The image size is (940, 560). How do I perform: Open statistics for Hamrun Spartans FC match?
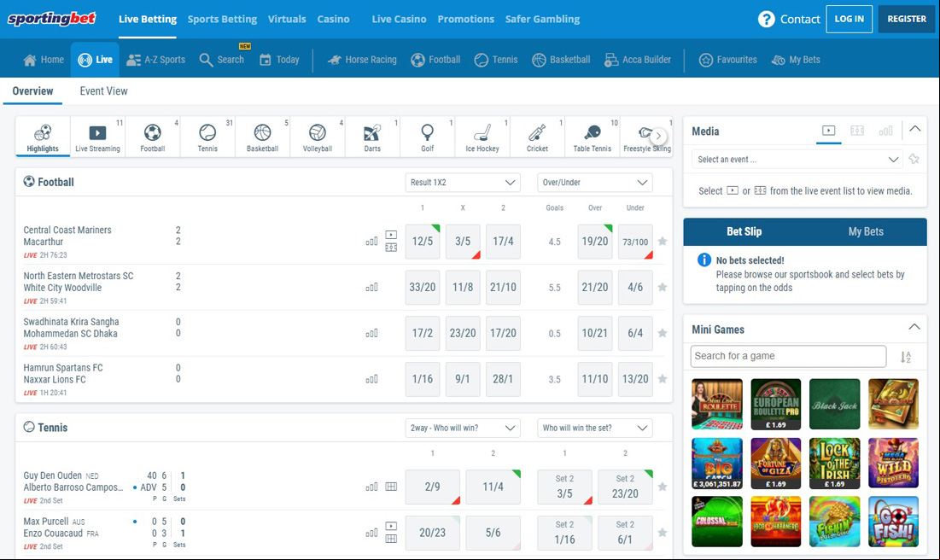pos(371,379)
